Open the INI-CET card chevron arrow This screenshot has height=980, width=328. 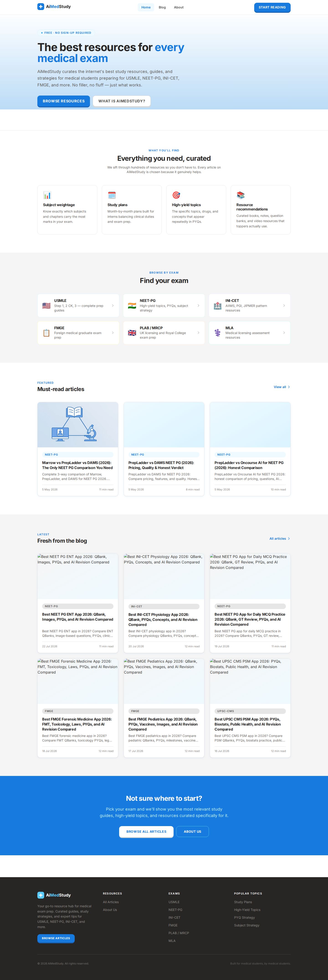click(x=284, y=306)
